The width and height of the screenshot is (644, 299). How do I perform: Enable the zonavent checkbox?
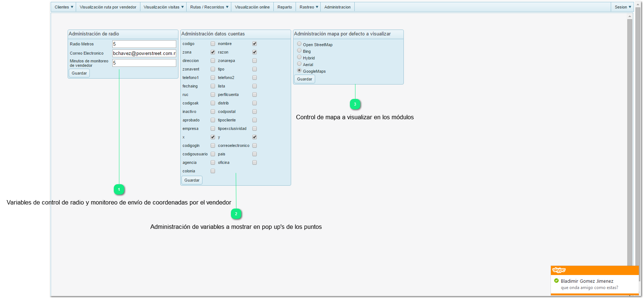click(213, 69)
